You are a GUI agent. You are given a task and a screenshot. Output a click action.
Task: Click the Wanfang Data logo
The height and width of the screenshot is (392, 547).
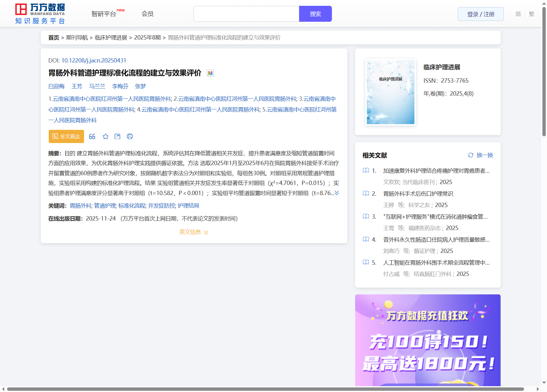click(x=40, y=14)
